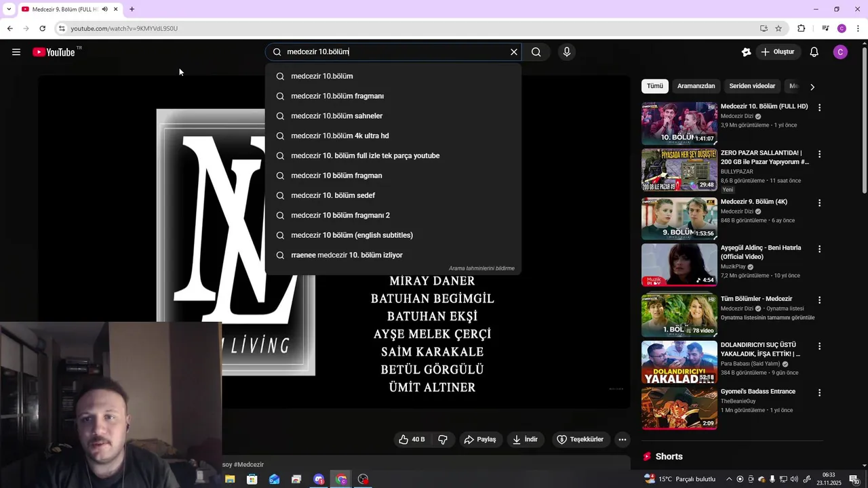Click the İndir download button
The height and width of the screenshot is (488, 868).
click(525, 439)
